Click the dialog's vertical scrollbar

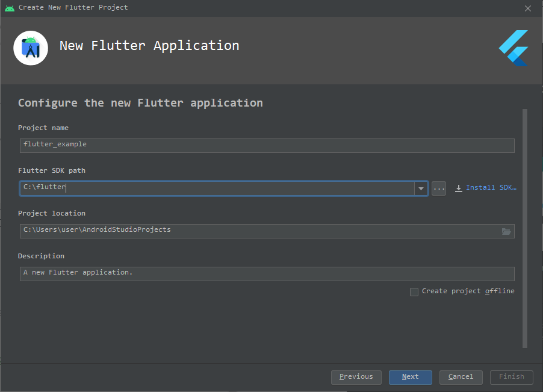[x=525, y=229]
